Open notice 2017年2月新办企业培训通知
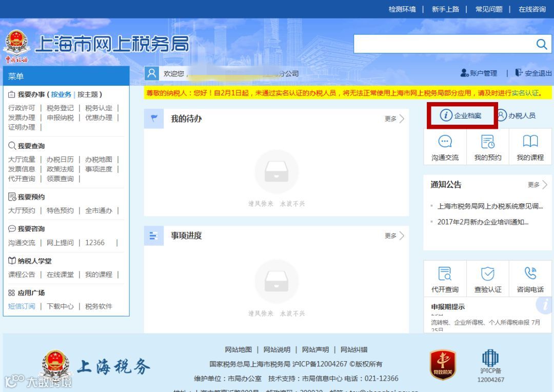 [483, 222]
